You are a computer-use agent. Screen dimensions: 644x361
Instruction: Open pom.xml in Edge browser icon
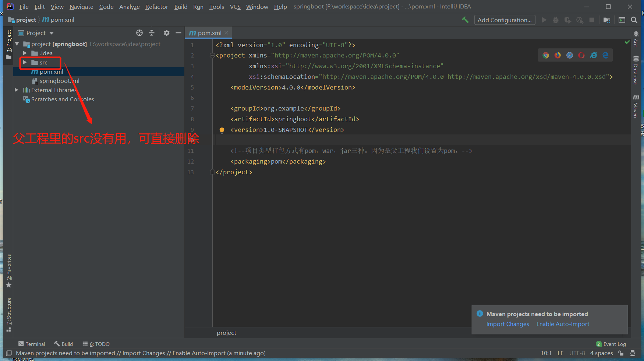(605, 55)
